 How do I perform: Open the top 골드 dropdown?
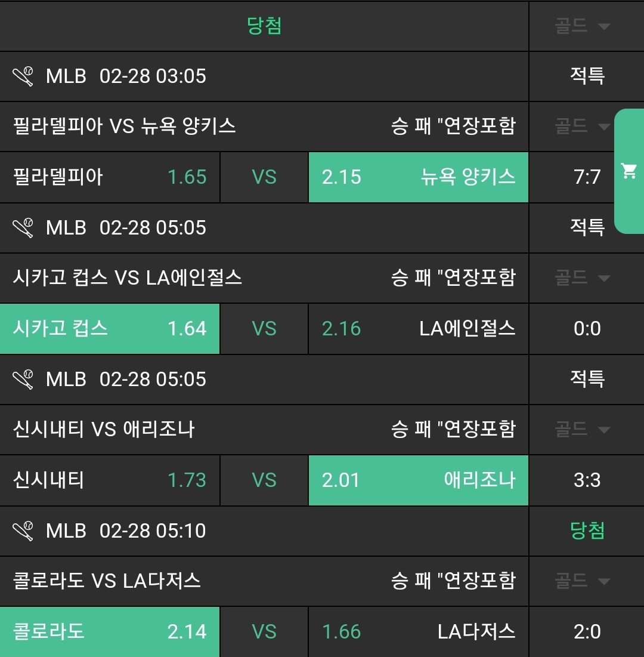[583, 26]
